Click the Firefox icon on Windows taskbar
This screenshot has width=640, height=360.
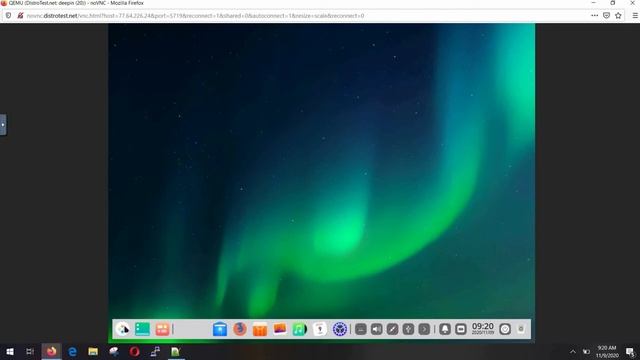coord(51,351)
